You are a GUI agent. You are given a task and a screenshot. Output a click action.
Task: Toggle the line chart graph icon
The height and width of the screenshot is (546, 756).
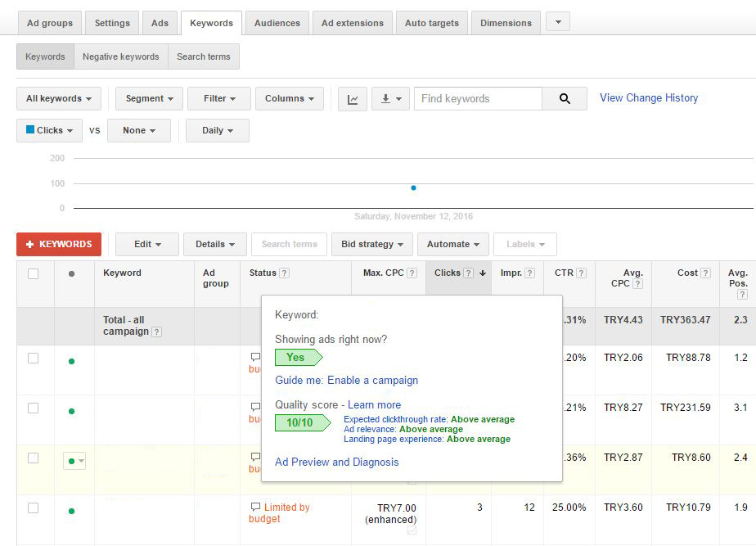click(x=352, y=99)
